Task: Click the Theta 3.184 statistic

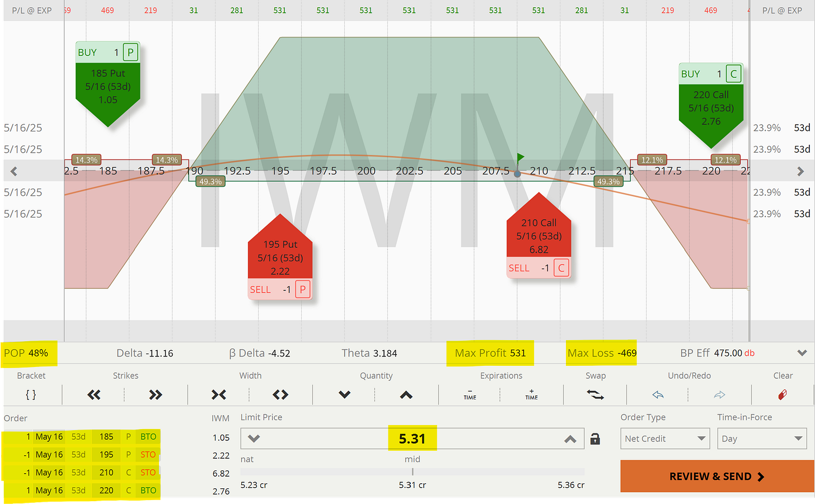Action: [x=369, y=353]
